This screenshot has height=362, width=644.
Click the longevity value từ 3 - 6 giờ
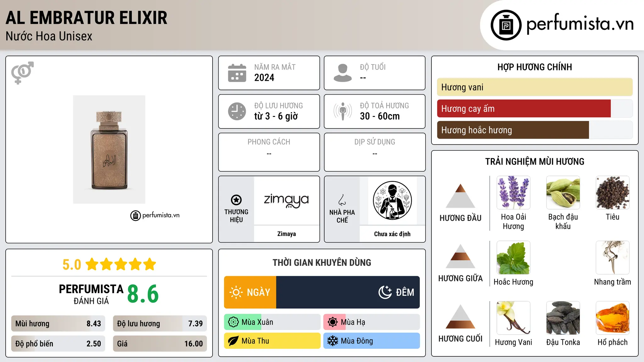coord(276,116)
